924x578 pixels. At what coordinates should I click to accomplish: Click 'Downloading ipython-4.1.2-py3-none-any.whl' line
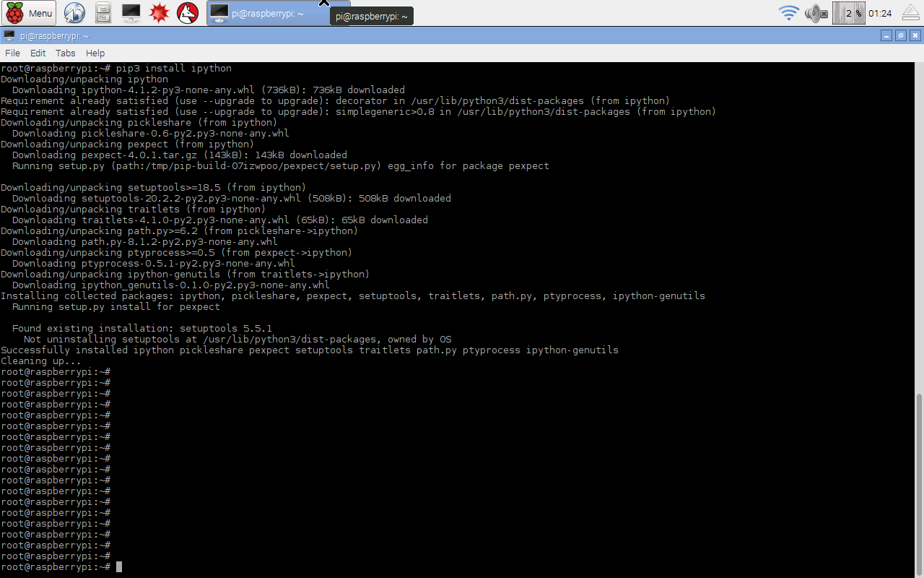point(209,90)
